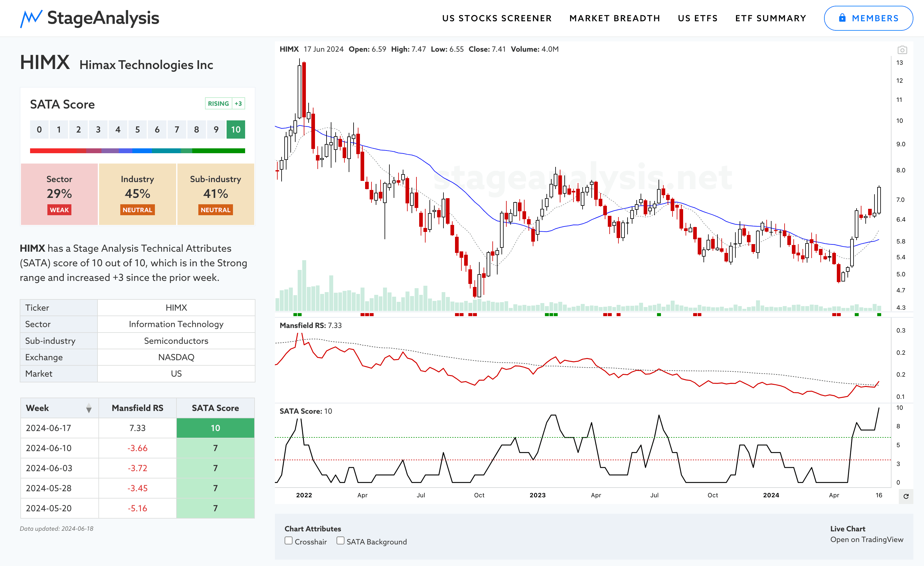The image size is (924, 566).
Task: Click the Sector 29% Weak card
Action: (59, 194)
